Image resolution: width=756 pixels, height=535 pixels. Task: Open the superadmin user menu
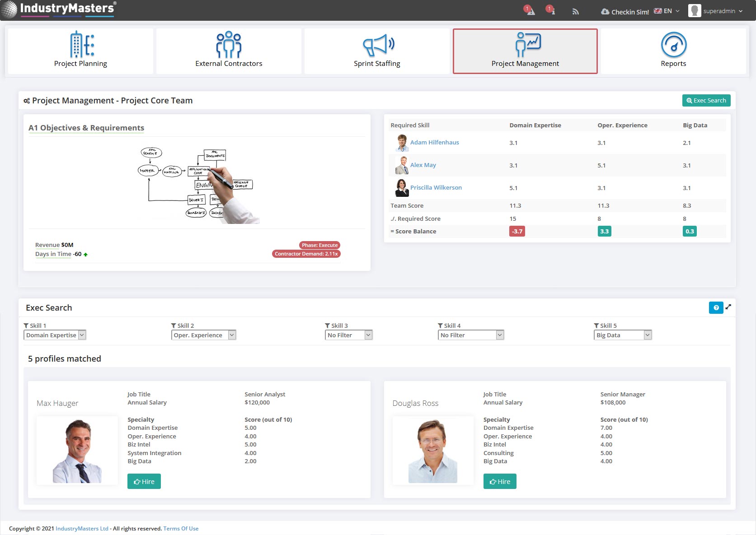(716, 11)
